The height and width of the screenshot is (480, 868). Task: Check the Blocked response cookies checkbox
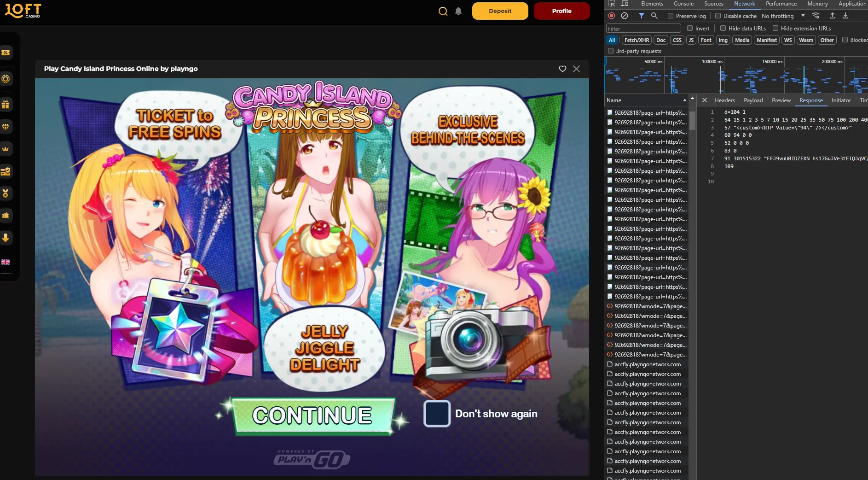coord(845,40)
